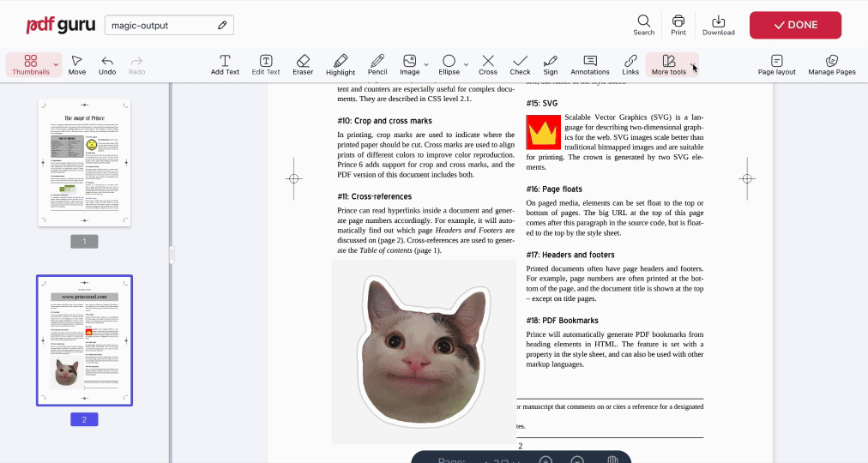
Task: Click the '#17: Headers and footers' heading
Action: tap(570, 255)
